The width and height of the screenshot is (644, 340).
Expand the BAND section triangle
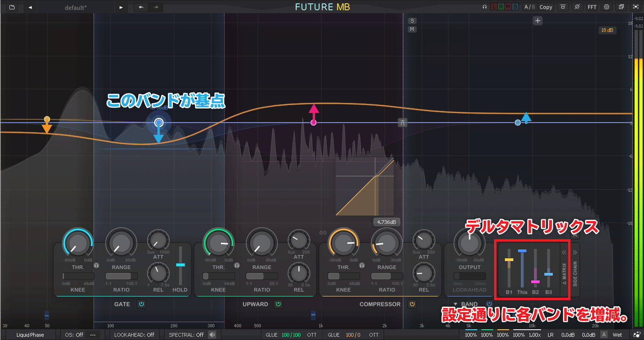click(455, 304)
